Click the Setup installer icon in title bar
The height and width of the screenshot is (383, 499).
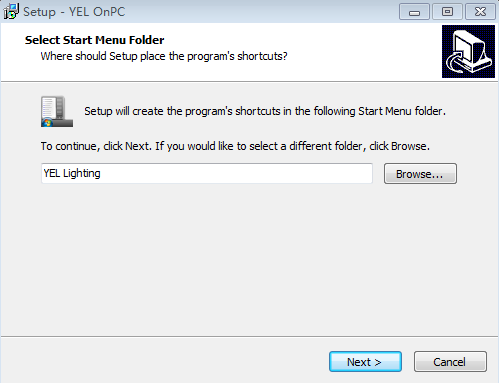tap(11, 12)
